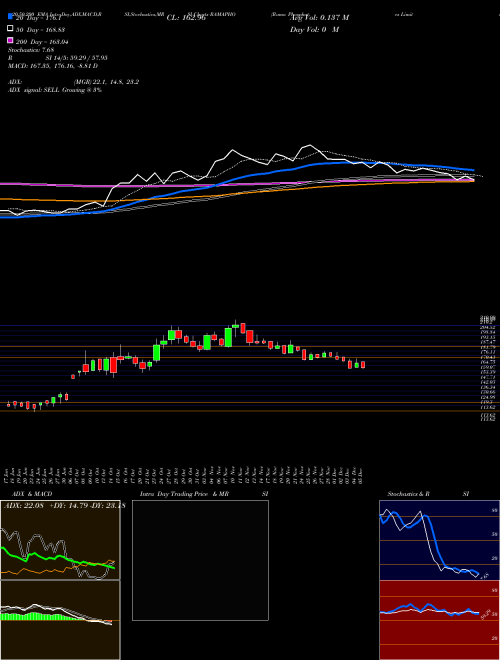Click the Avg Vol: 0.137 M text

[319, 18]
